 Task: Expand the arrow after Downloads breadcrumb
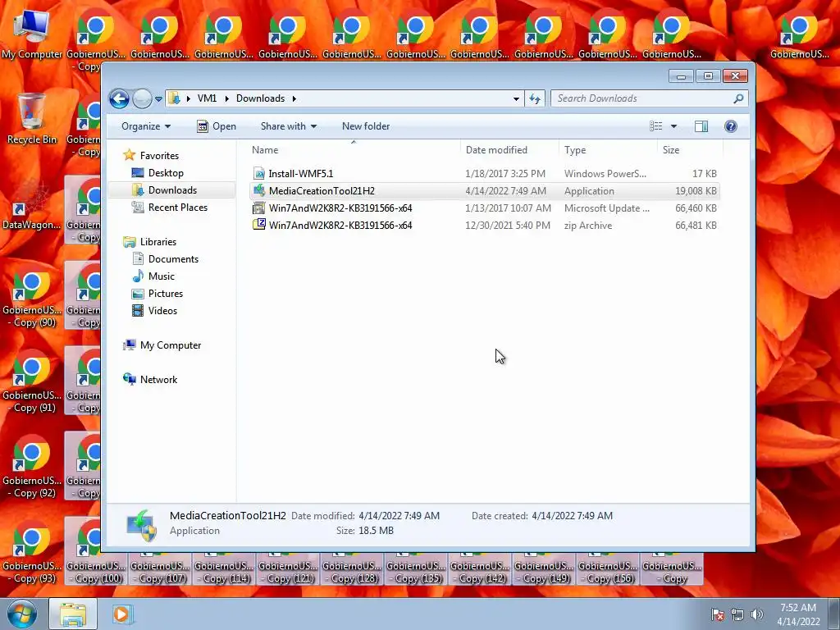point(294,98)
